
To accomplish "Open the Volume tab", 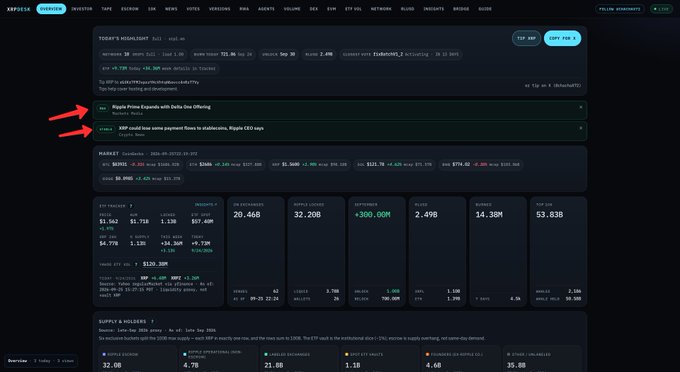I will click(x=292, y=9).
